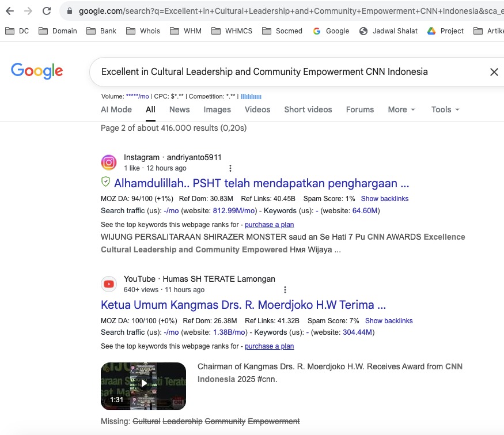The height and width of the screenshot is (435, 504).
Task: Click the Instagram favicon icon
Action: click(x=109, y=162)
